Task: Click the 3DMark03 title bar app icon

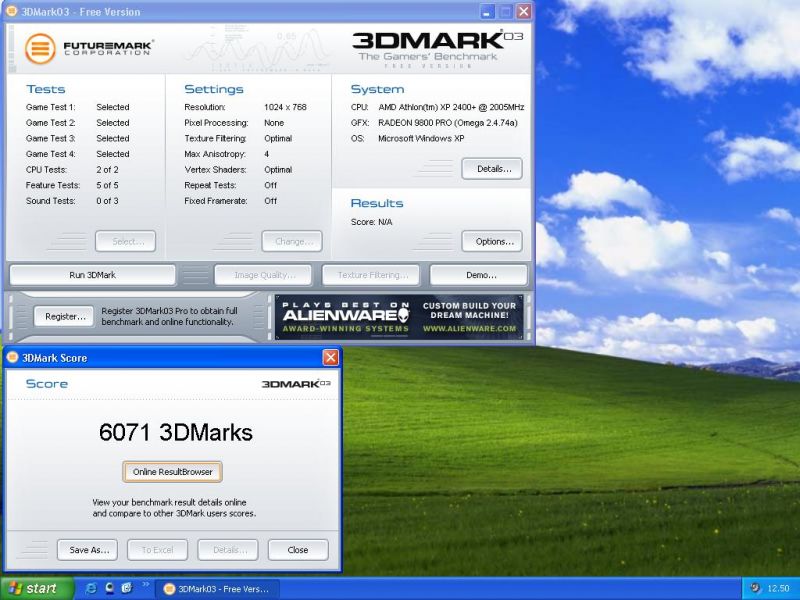Action: tap(11, 11)
